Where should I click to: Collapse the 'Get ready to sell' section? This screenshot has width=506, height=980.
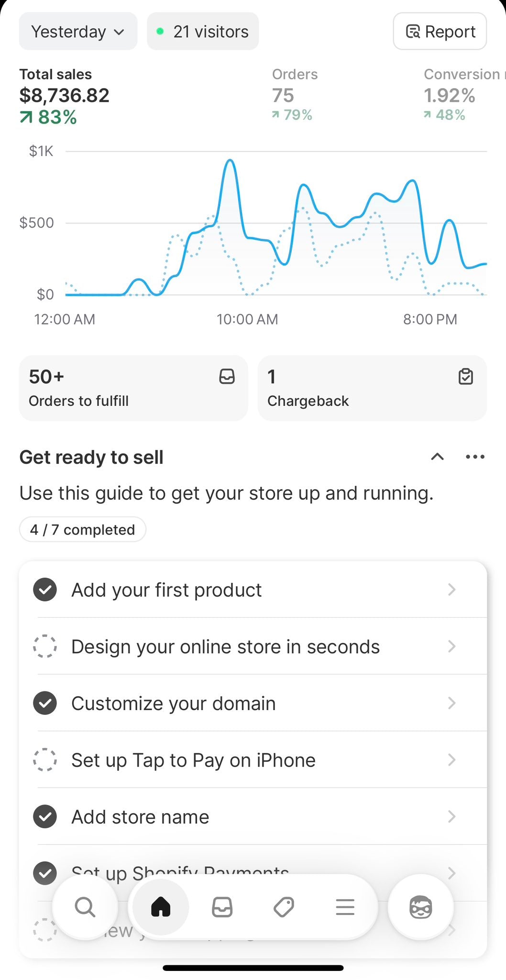(437, 457)
